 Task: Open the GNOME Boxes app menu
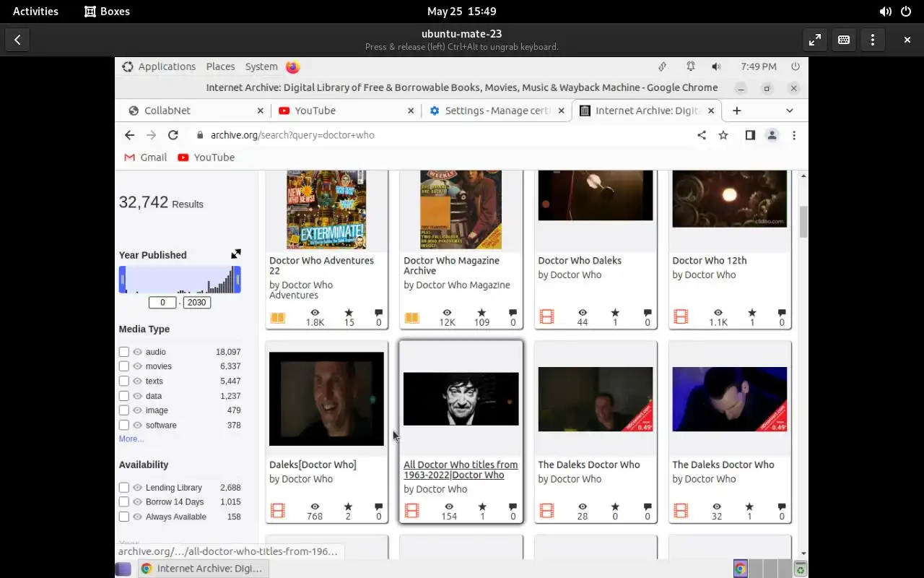[x=107, y=12]
